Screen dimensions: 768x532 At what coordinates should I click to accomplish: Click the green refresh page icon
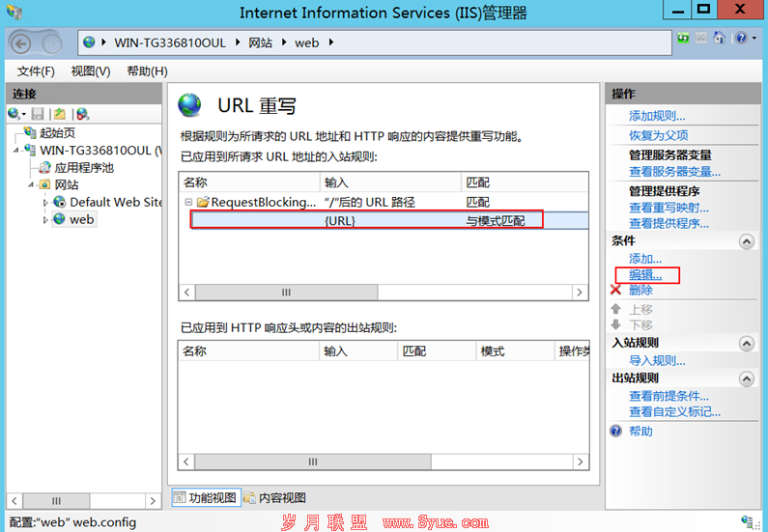(683, 38)
